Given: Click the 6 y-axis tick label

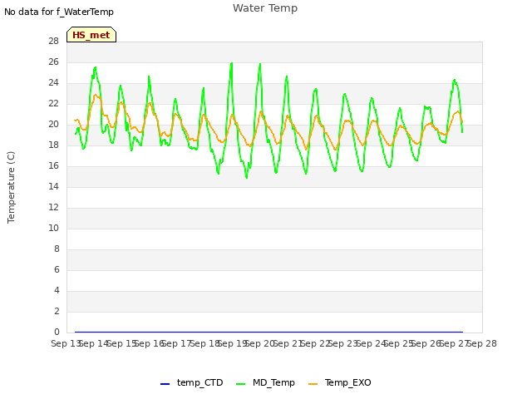Looking at the screenshot, I should [x=57, y=269].
